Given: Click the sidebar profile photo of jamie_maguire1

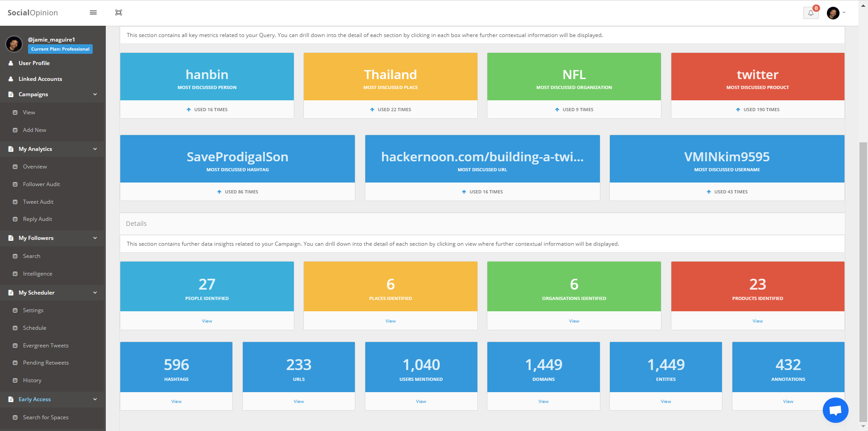Looking at the screenshot, I should click(14, 44).
